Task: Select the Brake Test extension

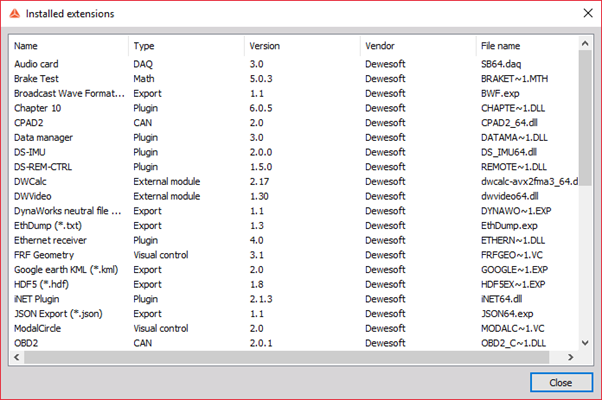Action: coord(294,79)
